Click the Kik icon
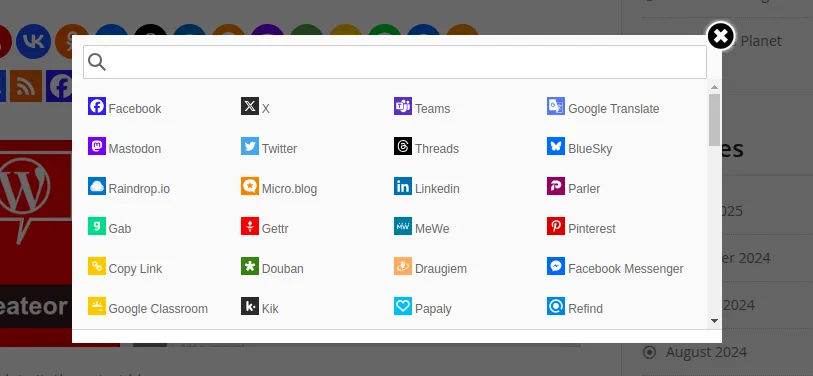The height and width of the screenshot is (376, 813). (x=250, y=305)
